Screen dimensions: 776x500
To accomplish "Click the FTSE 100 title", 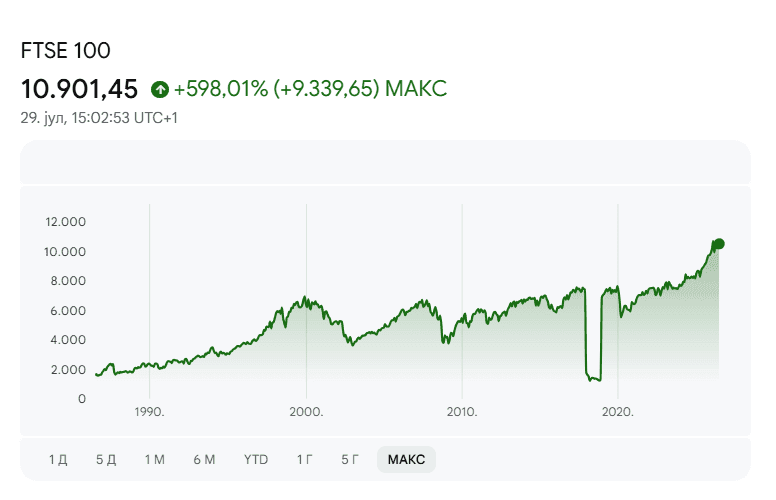I will [65, 50].
